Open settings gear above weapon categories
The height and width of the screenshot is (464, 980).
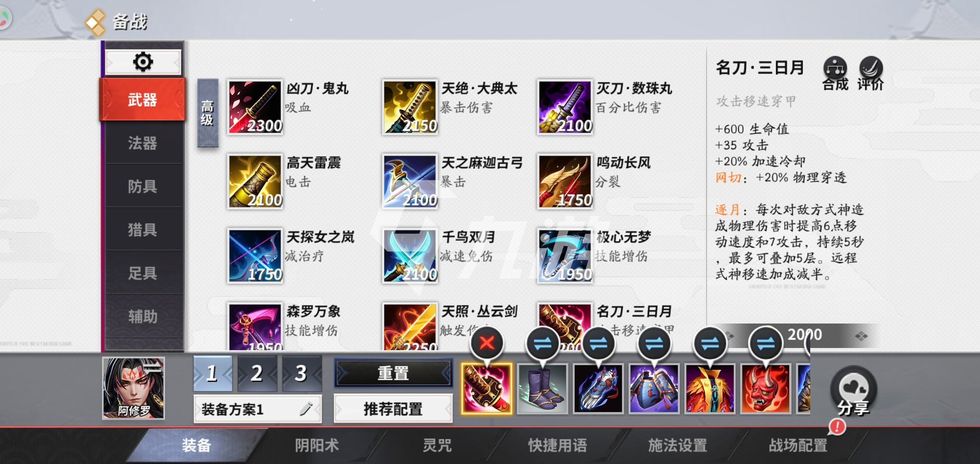tap(143, 62)
